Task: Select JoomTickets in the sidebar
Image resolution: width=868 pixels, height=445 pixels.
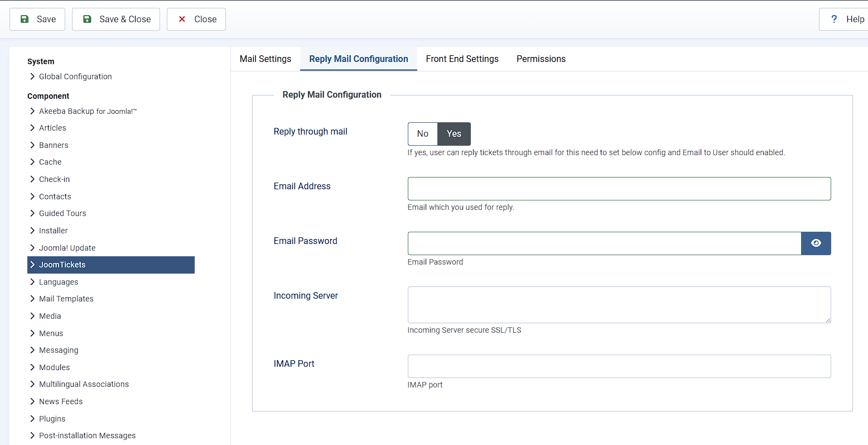Action: pyautogui.click(x=111, y=265)
